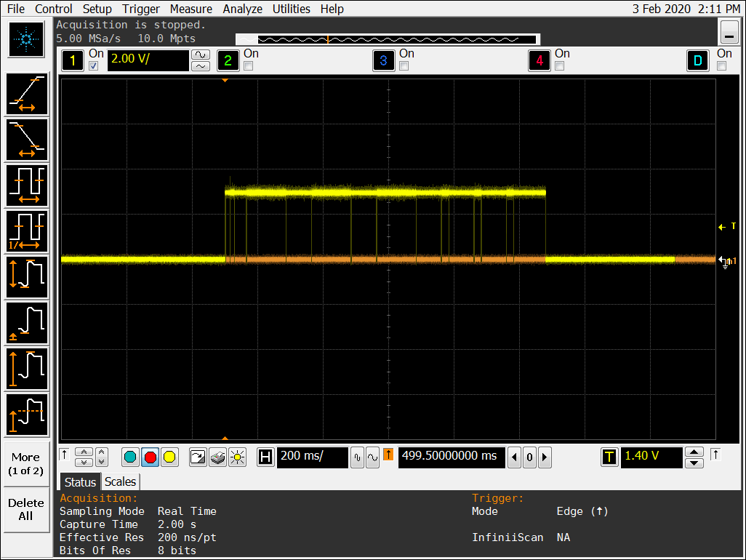Image resolution: width=746 pixels, height=560 pixels.
Task: Select the frequency measurement icon
Action: (27, 231)
